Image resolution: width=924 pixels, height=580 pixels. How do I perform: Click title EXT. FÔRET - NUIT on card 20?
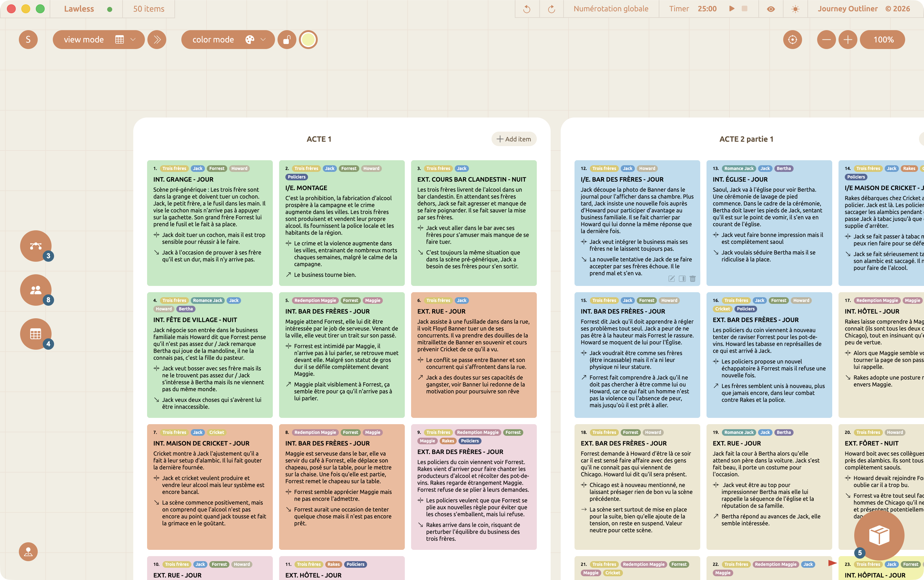pos(872,443)
